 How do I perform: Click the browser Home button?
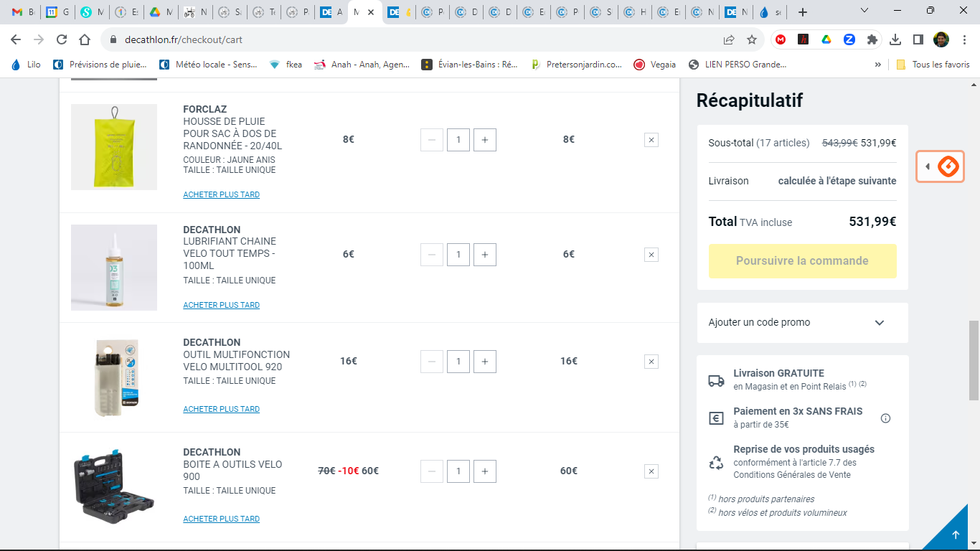[x=85, y=39]
